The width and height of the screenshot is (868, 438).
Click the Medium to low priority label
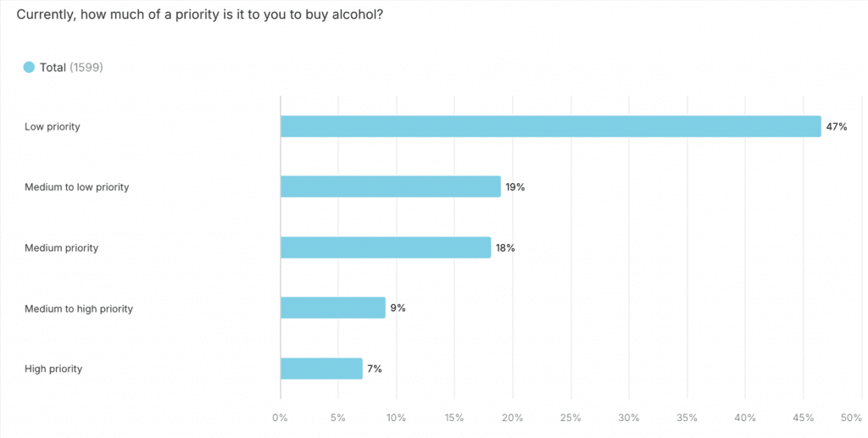click(76, 186)
